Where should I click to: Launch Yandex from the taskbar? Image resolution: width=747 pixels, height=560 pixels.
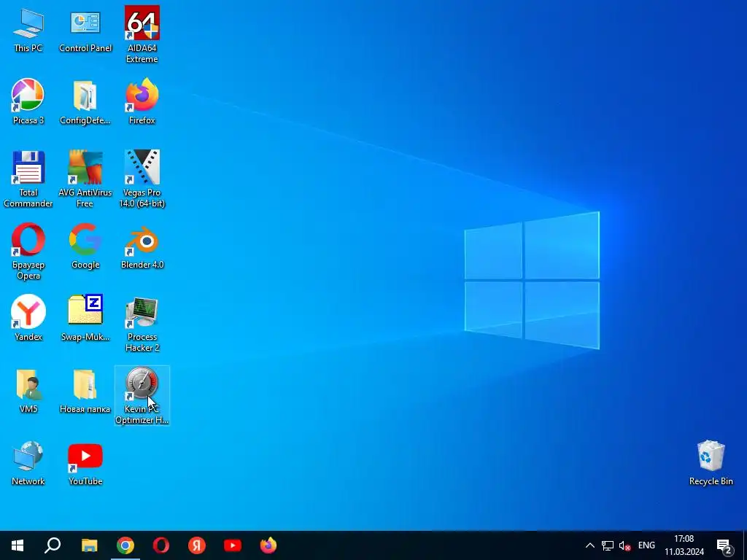click(197, 545)
